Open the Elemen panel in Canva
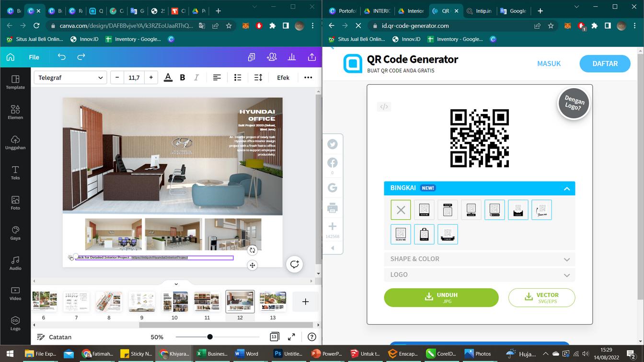Viewport: 644px width, 362px height. (x=15, y=112)
